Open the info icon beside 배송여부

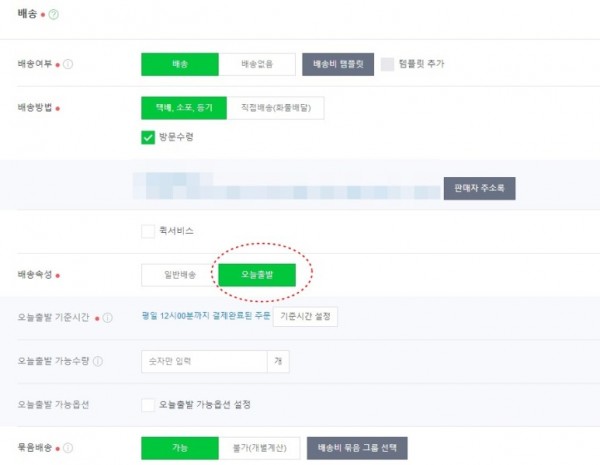click(x=68, y=64)
